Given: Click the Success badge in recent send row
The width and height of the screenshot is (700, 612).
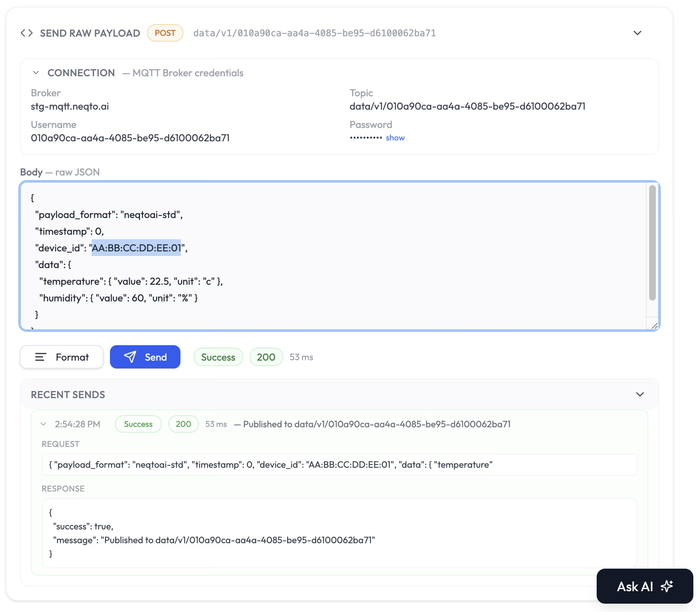Looking at the screenshot, I should pos(138,424).
